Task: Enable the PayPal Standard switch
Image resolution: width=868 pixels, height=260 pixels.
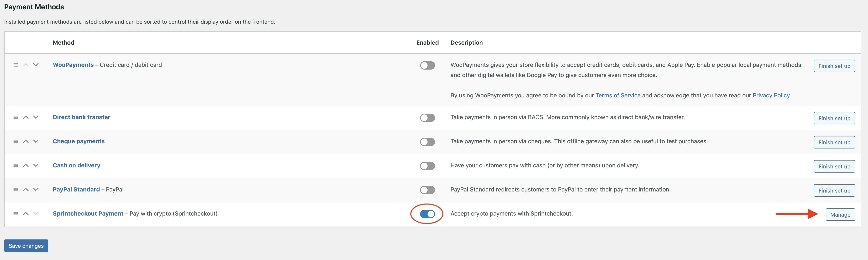Action: coord(427,190)
